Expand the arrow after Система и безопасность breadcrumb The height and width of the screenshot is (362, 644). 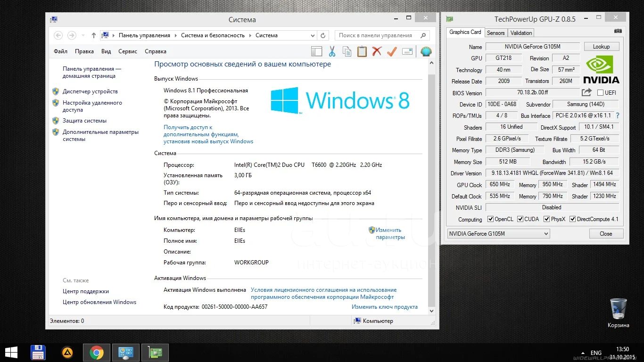pyautogui.click(x=250, y=35)
